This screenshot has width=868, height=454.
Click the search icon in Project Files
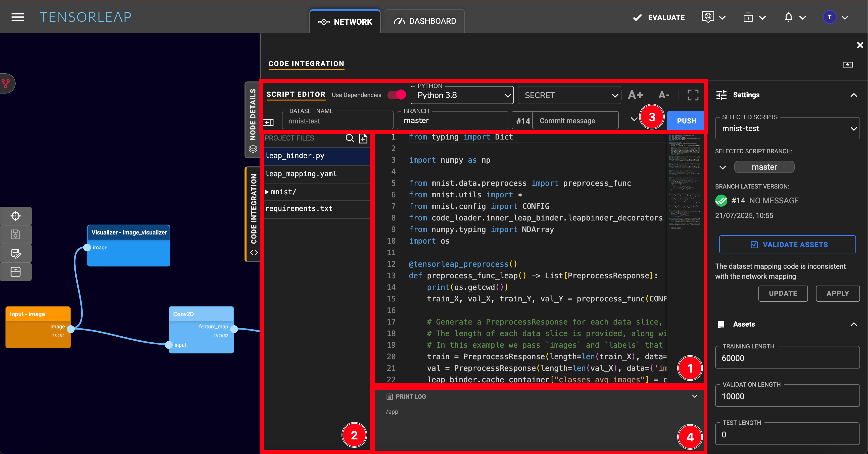click(x=350, y=138)
